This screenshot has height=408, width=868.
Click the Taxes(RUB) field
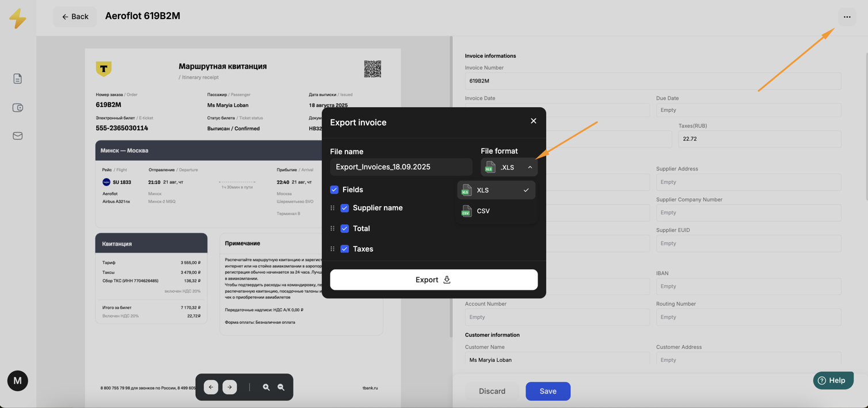pyautogui.click(x=760, y=139)
